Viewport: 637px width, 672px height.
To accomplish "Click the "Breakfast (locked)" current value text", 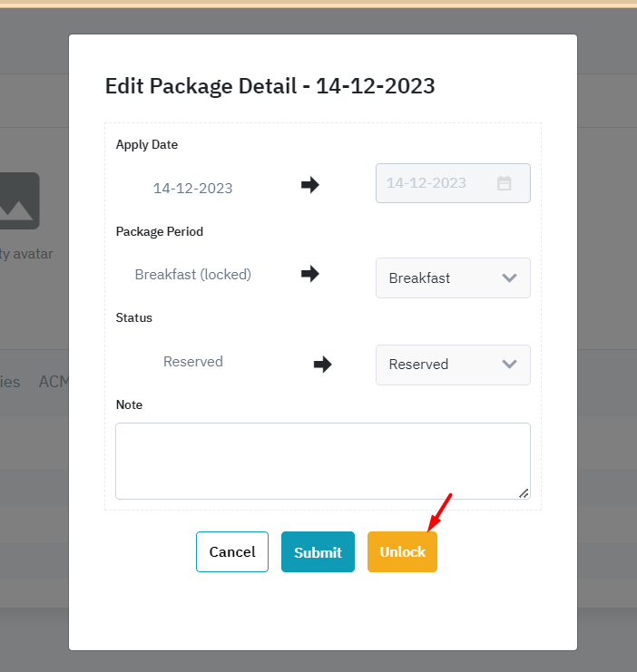I will click(192, 274).
